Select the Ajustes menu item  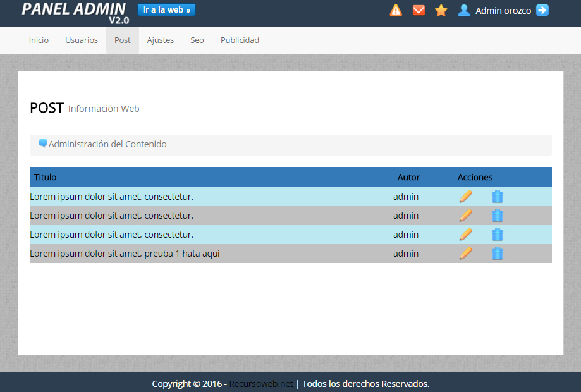point(161,40)
